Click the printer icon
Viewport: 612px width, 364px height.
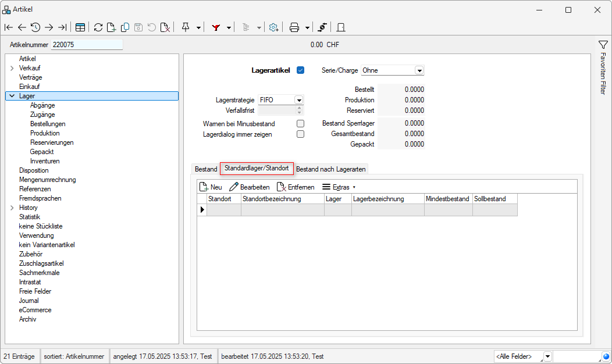tap(294, 27)
